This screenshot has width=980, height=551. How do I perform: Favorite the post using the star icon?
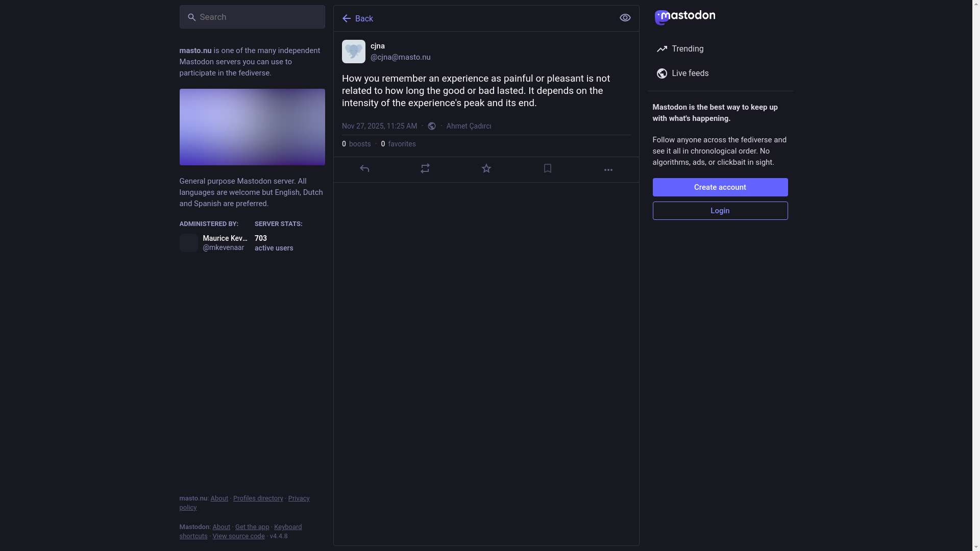click(x=486, y=169)
